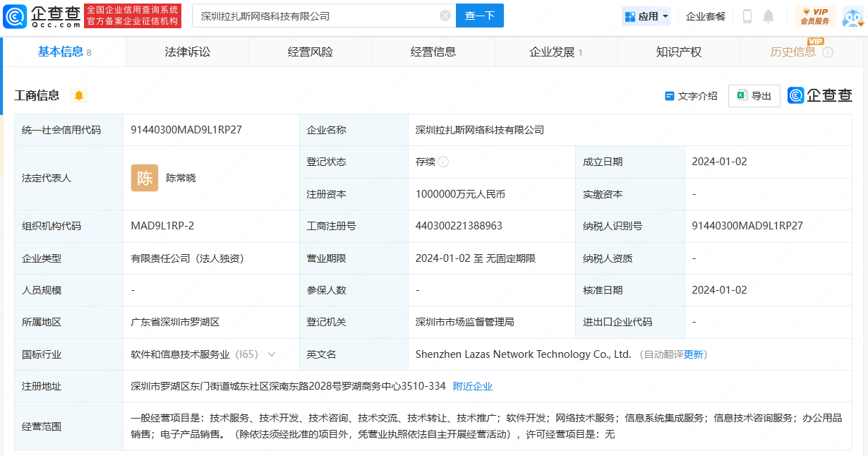Screen dimensions: 868x456
Task: Click the 经营范围 description text
Action: [486, 426]
